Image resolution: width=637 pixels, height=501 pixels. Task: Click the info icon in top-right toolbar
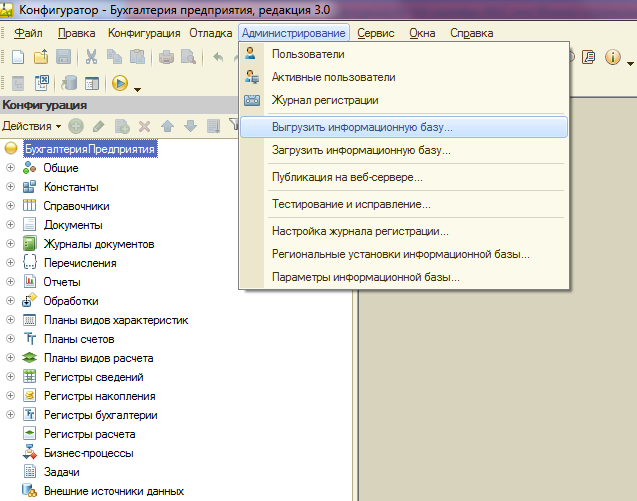(x=613, y=57)
